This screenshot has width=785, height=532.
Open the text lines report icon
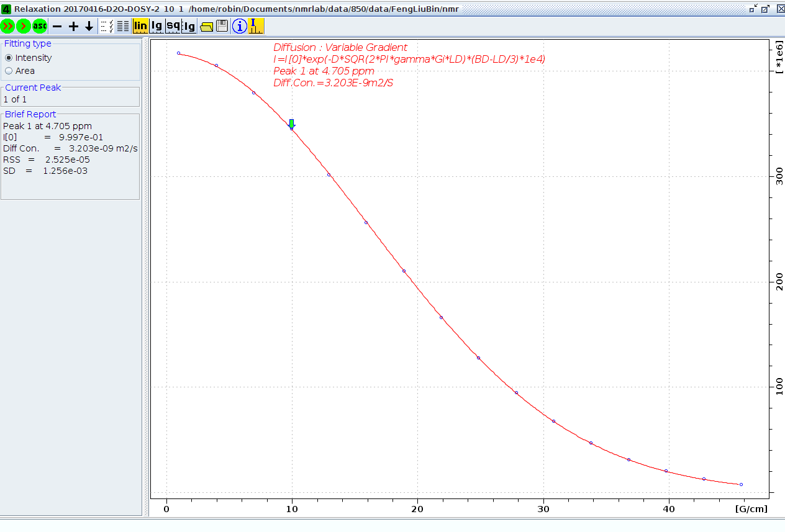click(122, 26)
